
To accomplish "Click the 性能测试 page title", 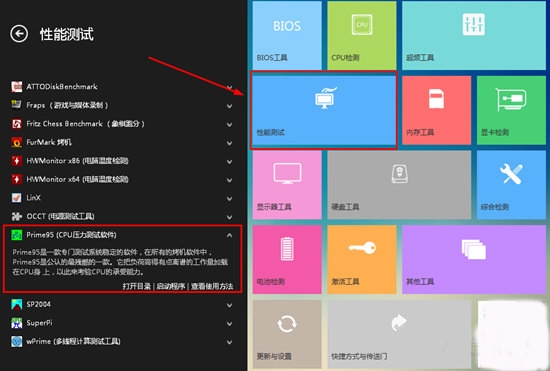I will pyautogui.click(x=67, y=34).
